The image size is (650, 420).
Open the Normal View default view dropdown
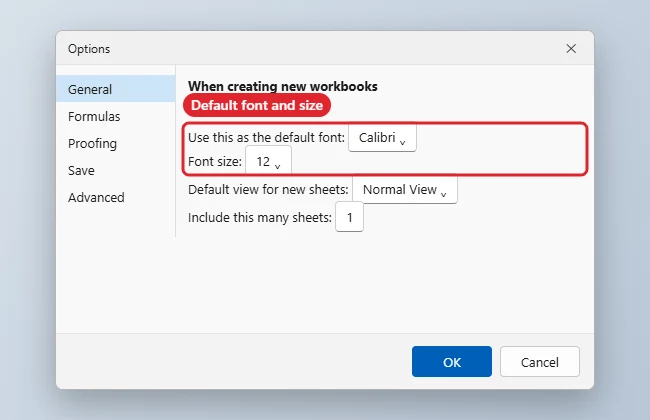[x=405, y=190]
